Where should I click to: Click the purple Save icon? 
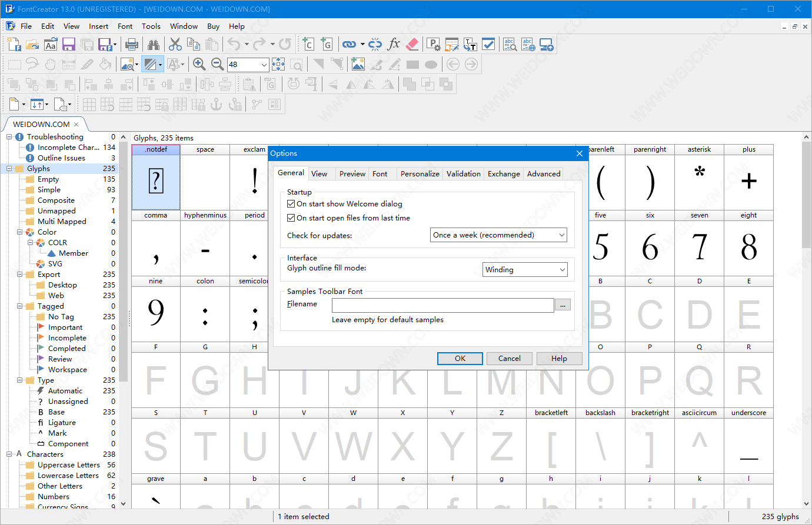coord(69,44)
